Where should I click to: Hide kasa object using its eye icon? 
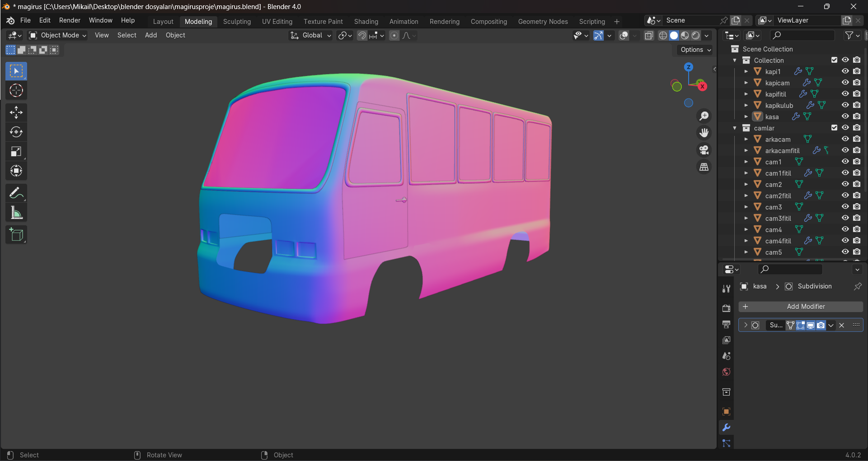coord(845,116)
